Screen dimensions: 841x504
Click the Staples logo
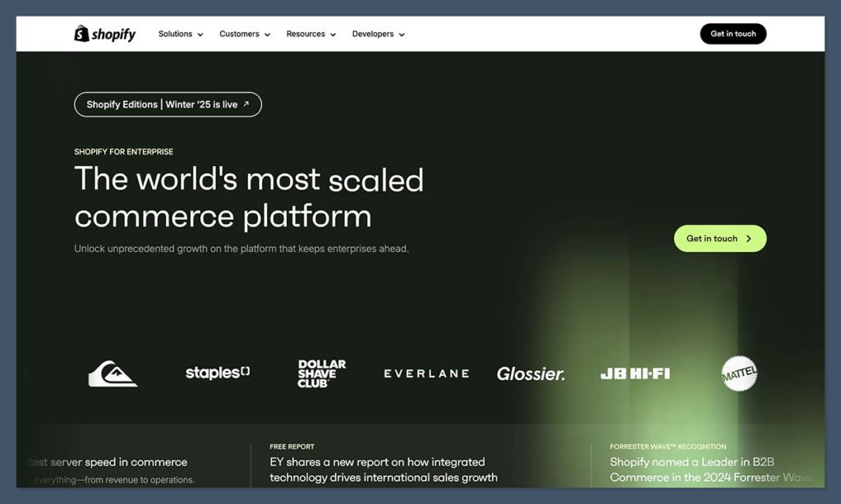pyautogui.click(x=217, y=372)
